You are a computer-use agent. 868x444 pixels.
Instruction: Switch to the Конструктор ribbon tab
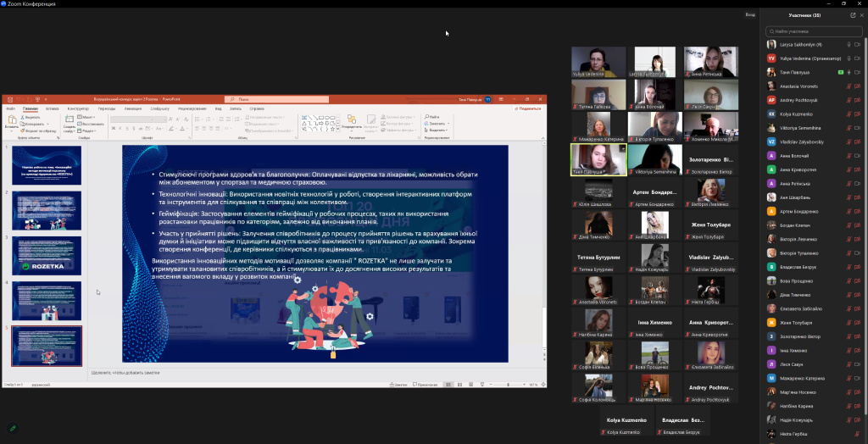coord(78,108)
